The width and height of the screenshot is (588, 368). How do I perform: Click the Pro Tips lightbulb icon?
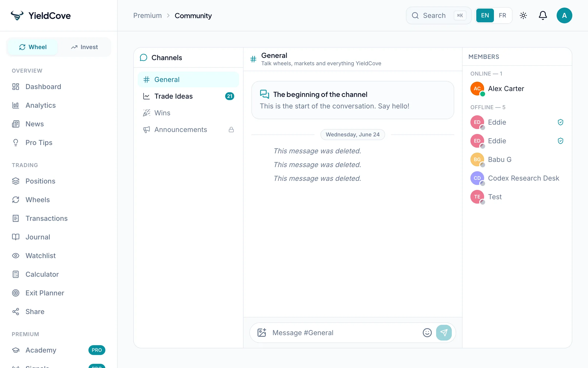16,143
